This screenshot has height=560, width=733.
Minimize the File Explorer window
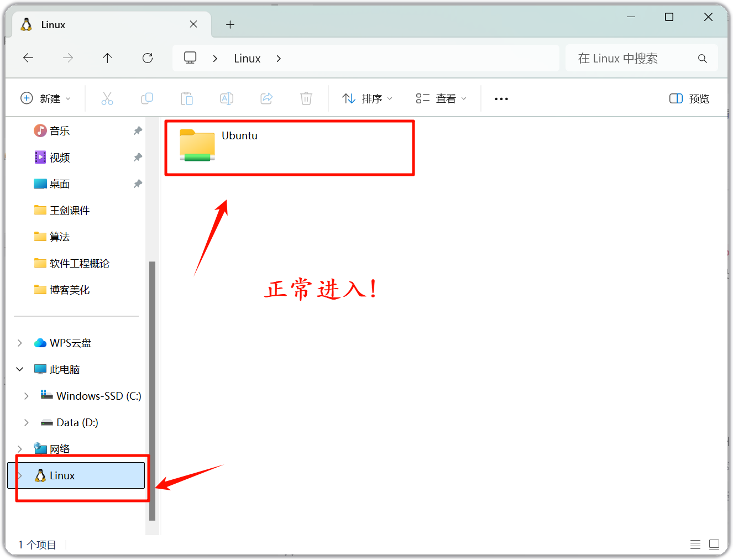click(631, 17)
